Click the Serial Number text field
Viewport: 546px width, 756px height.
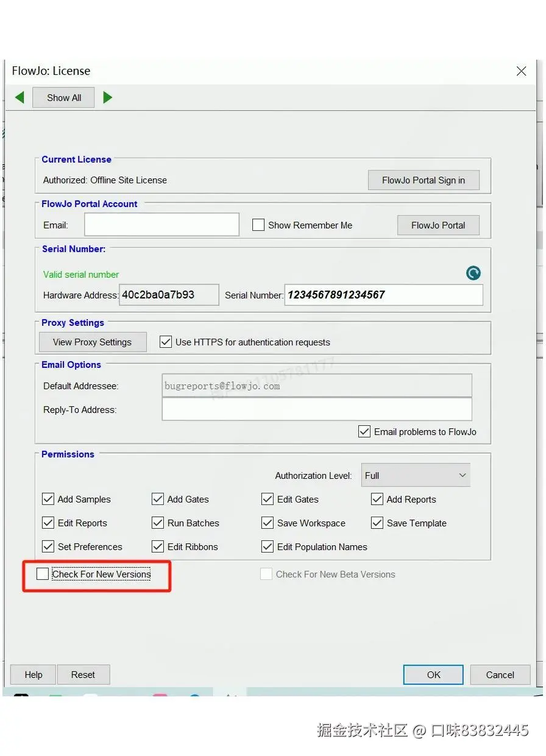[384, 295]
